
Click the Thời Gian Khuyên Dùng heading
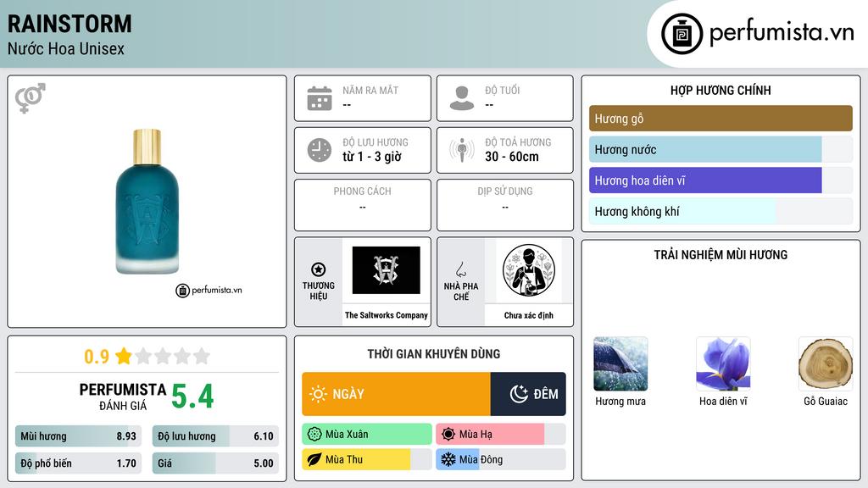pos(434,353)
